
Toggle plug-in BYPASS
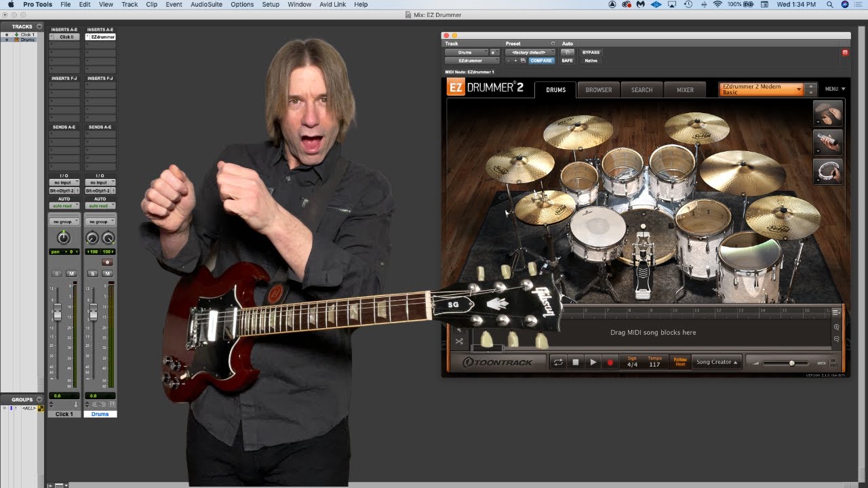(x=591, y=52)
